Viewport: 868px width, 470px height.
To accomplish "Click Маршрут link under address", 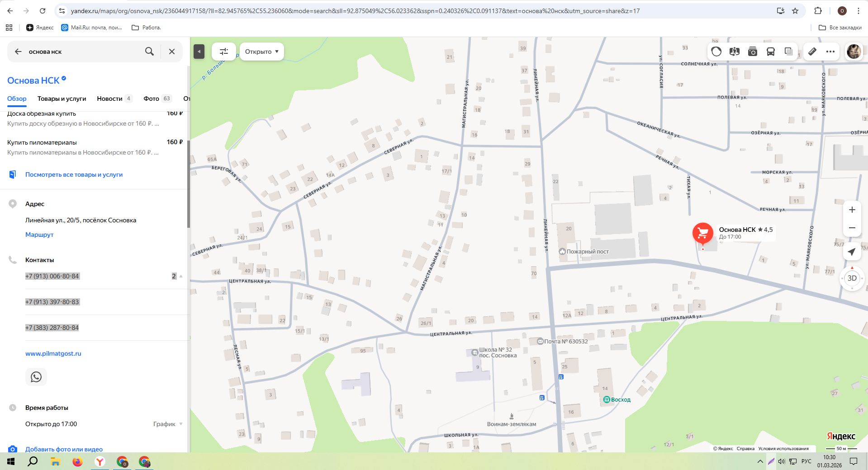I will (39, 235).
